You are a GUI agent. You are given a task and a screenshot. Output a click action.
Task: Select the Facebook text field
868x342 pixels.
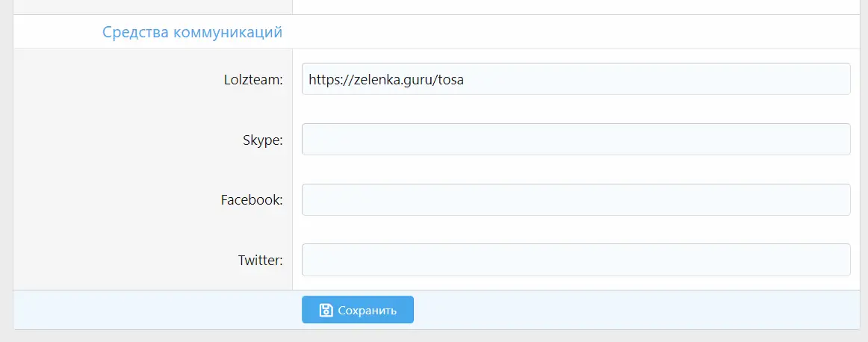[575, 199]
